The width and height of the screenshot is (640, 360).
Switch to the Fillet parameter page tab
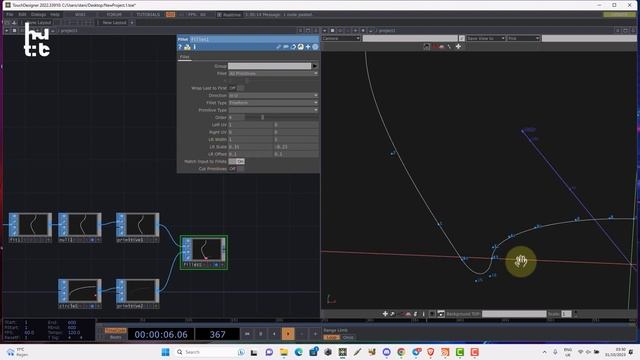tap(184, 57)
